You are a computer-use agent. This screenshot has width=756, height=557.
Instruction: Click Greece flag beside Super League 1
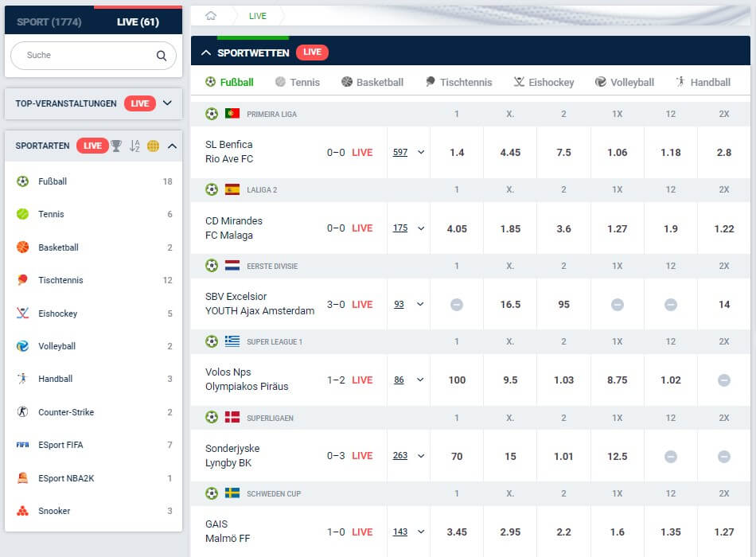pos(232,341)
